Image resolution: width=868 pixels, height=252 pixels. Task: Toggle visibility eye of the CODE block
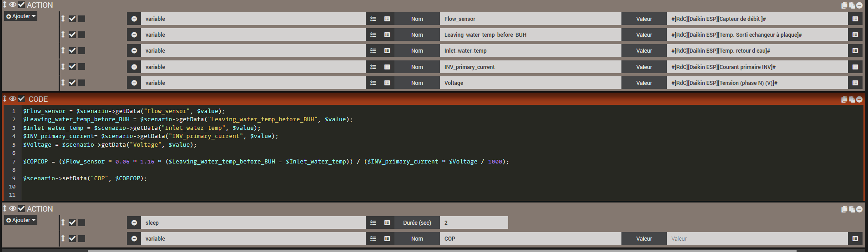[13, 99]
